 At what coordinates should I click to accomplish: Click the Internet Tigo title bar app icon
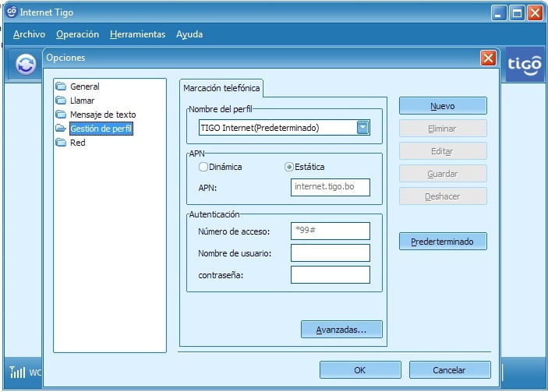point(12,12)
